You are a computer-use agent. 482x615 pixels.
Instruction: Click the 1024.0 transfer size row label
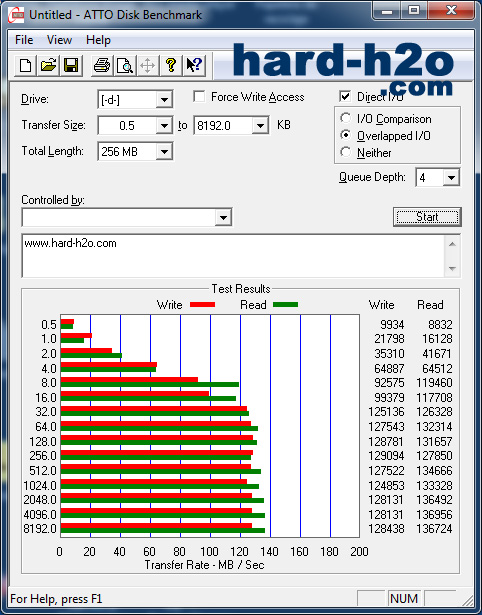[40, 486]
